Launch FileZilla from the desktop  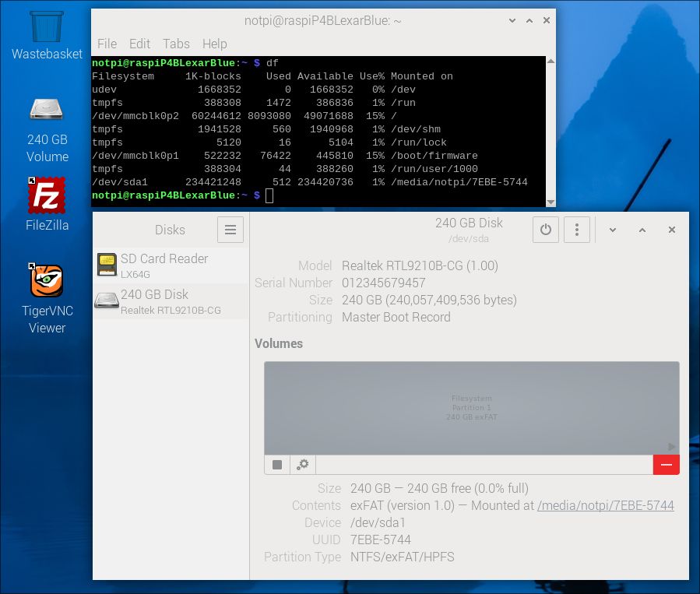tap(47, 204)
